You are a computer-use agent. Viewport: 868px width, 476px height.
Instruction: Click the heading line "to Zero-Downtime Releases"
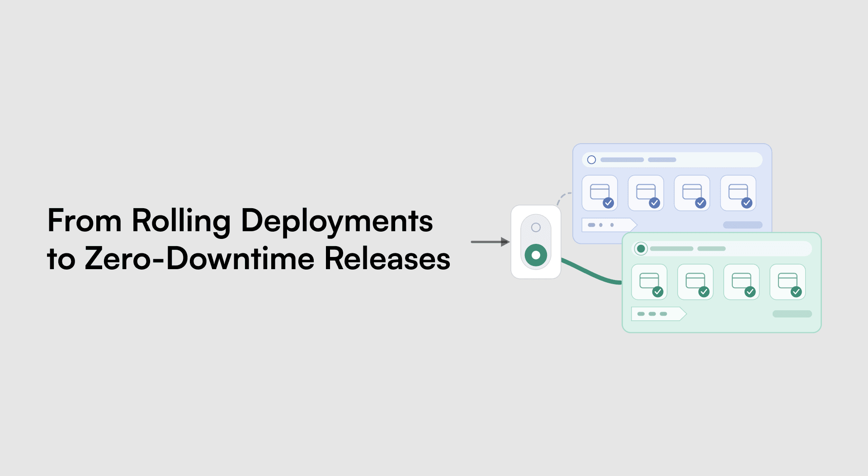pos(249,259)
